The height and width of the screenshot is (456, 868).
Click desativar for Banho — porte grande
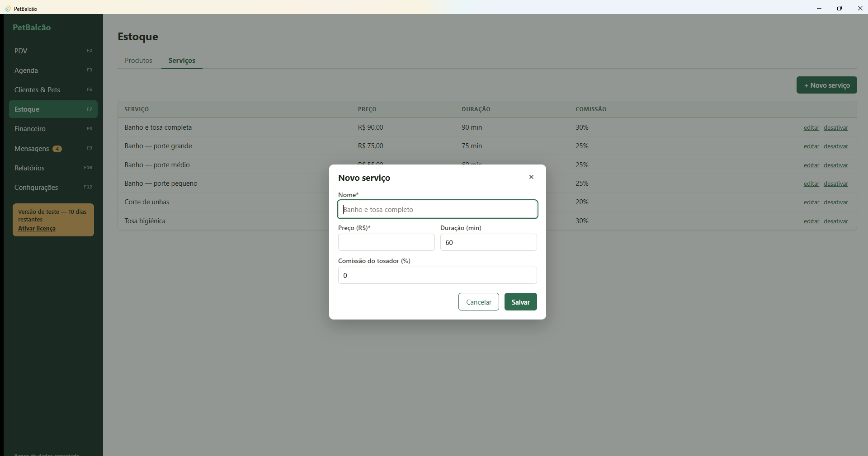point(836,146)
